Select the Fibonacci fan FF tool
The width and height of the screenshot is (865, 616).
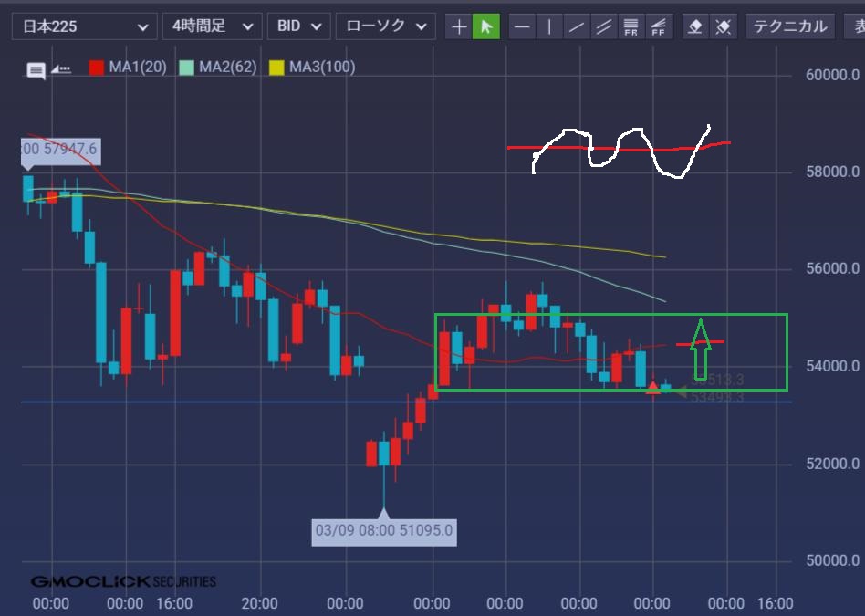[658, 26]
